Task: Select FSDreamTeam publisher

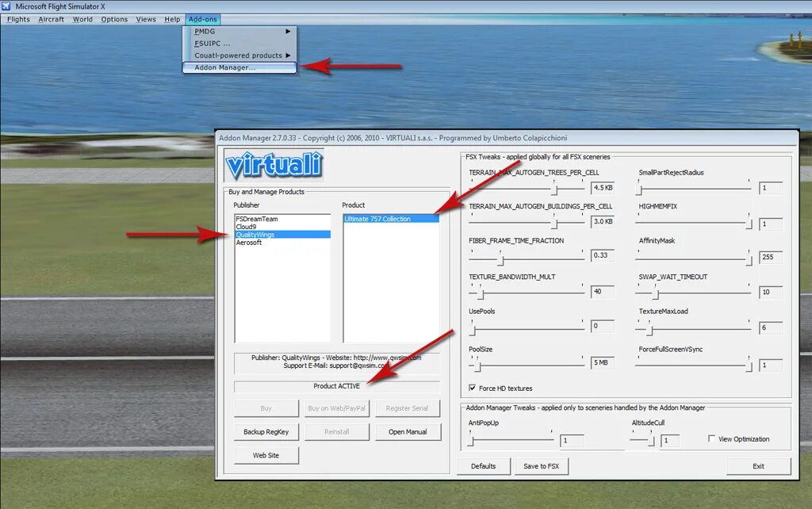Action: click(282, 219)
